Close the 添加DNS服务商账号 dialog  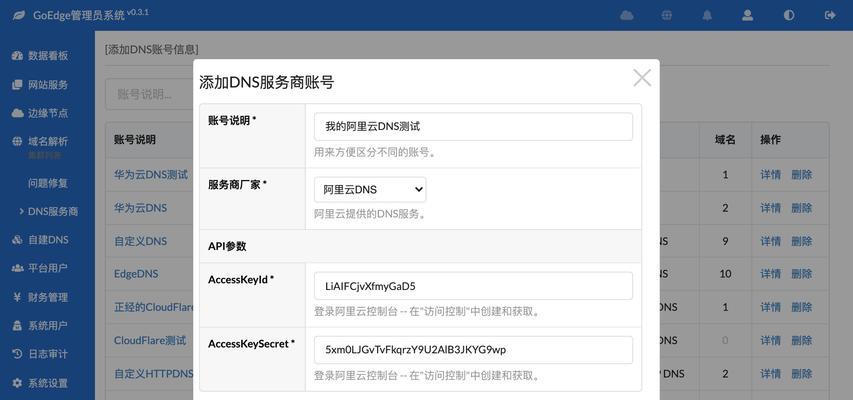coord(642,78)
